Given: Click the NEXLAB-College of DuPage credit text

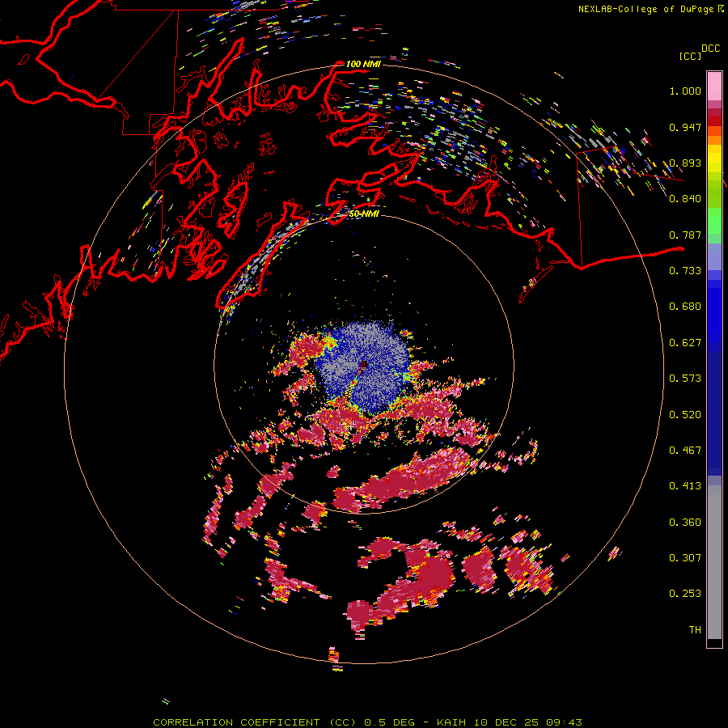Looking at the screenshot, I should point(645,9).
